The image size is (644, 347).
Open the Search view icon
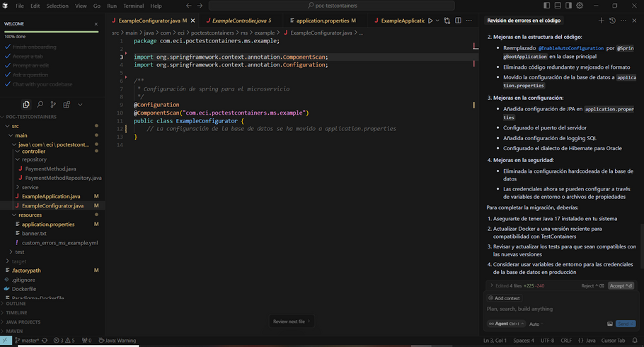pyautogui.click(x=40, y=104)
